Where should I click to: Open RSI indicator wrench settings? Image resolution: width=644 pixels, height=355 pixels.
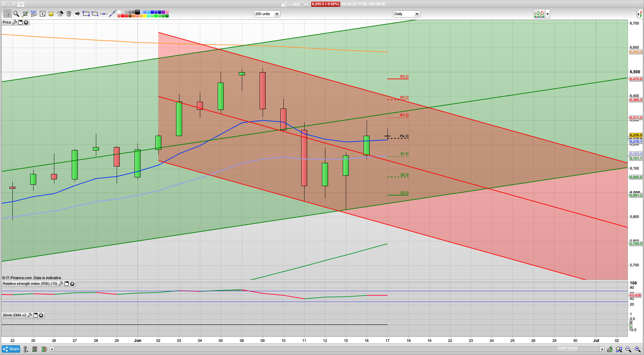pos(61,283)
